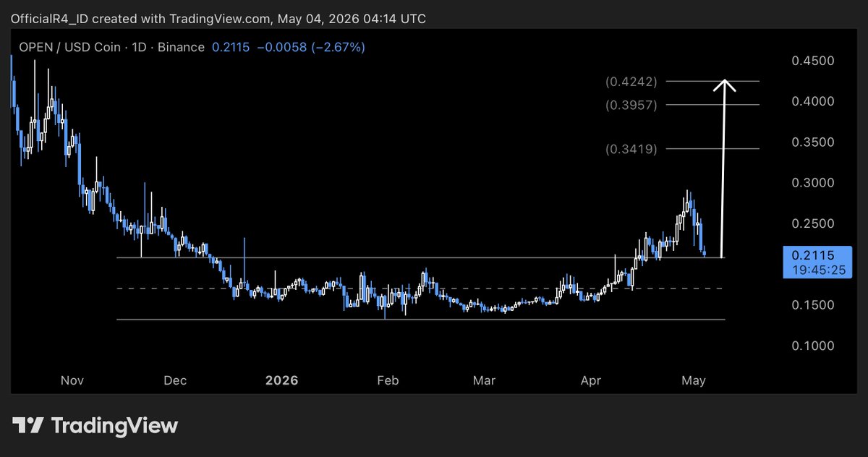Click the Binance exchange label
The height and width of the screenshot is (457, 868).
tap(180, 48)
